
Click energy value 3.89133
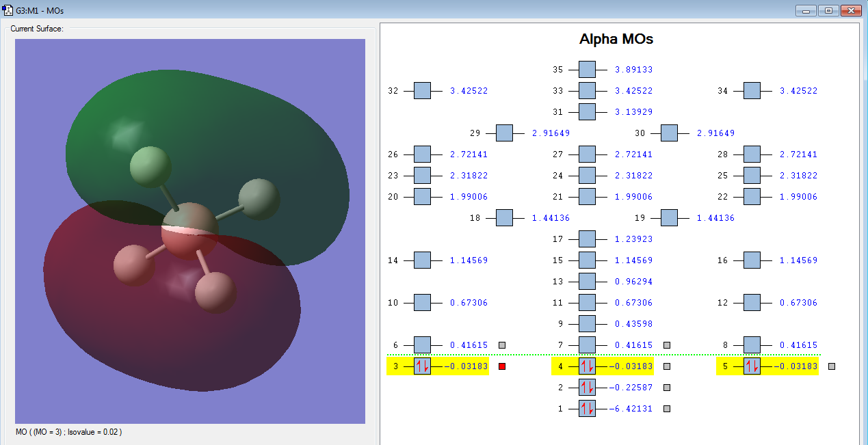(x=633, y=70)
